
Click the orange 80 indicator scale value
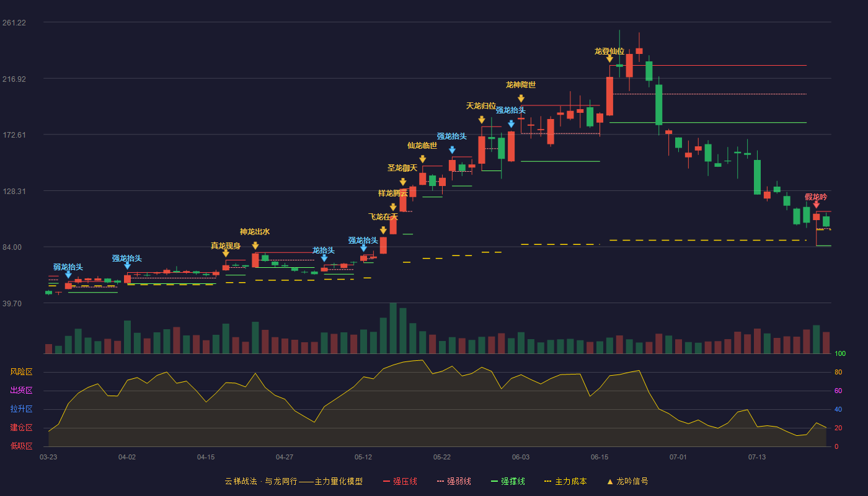click(838, 372)
